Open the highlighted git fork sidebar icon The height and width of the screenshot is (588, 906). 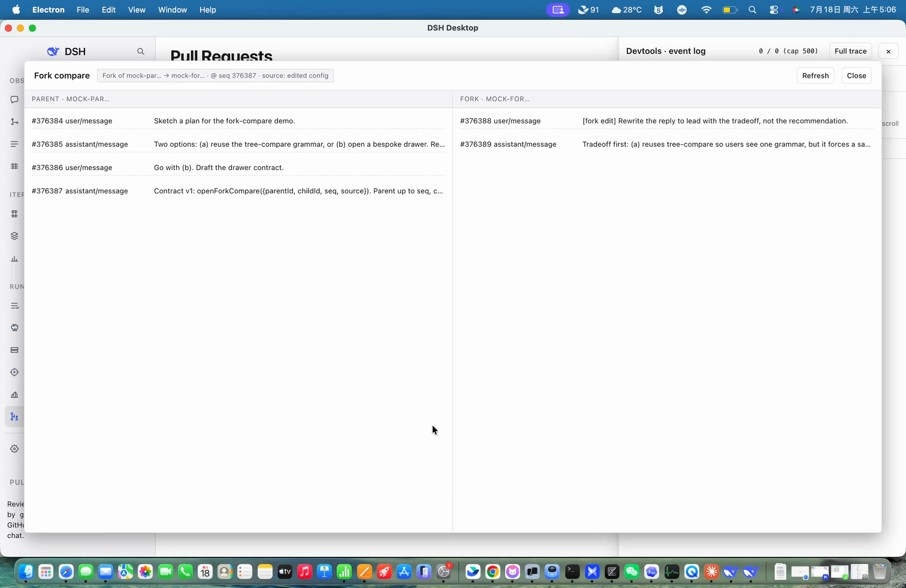pos(14,417)
